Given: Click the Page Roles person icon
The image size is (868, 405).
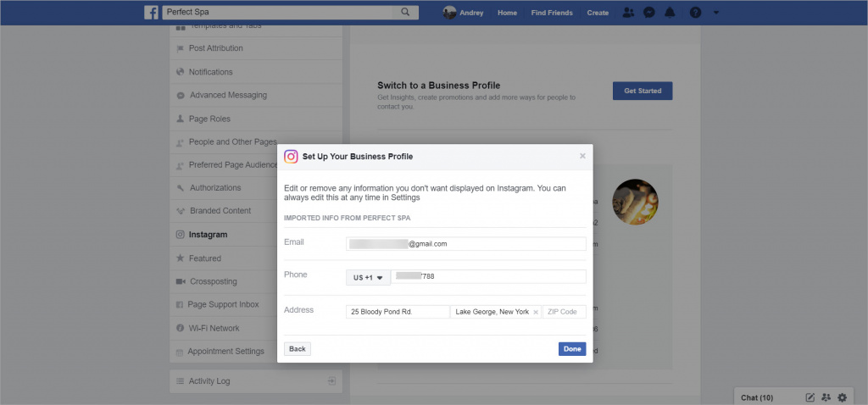Looking at the screenshot, I should (180, 119).
